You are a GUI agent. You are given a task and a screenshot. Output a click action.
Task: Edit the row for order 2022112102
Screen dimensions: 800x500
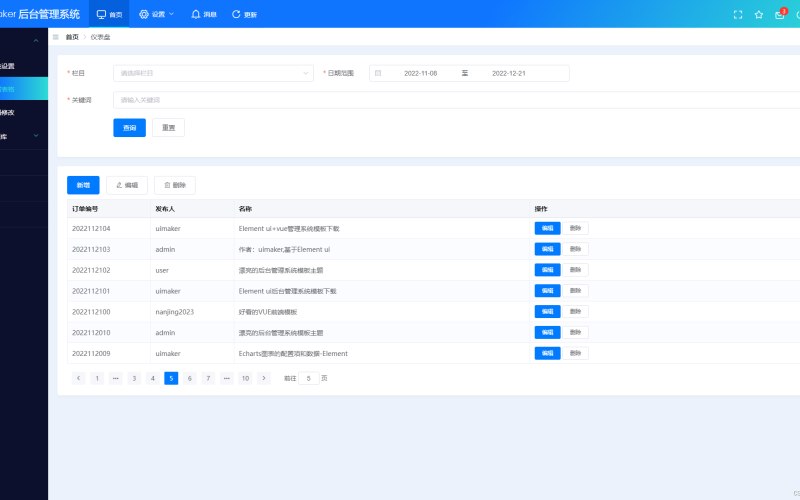[x=547, y=270]
